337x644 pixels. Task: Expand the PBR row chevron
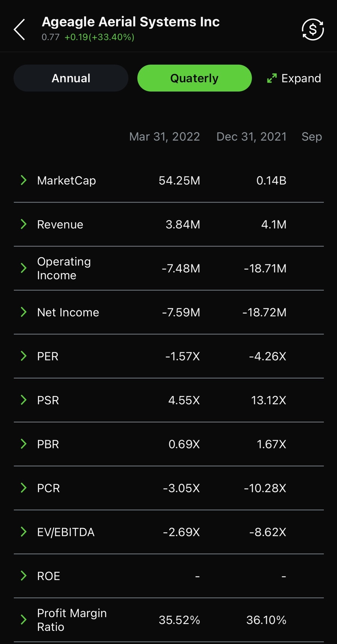(23, 444)
